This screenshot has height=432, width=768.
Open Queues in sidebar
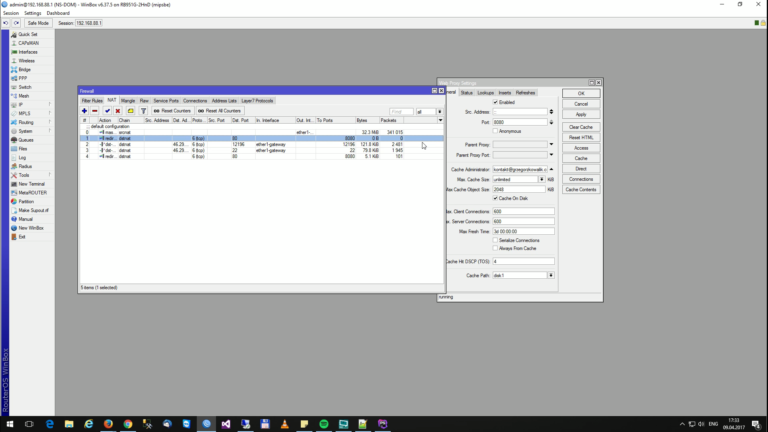pos(25,140)
